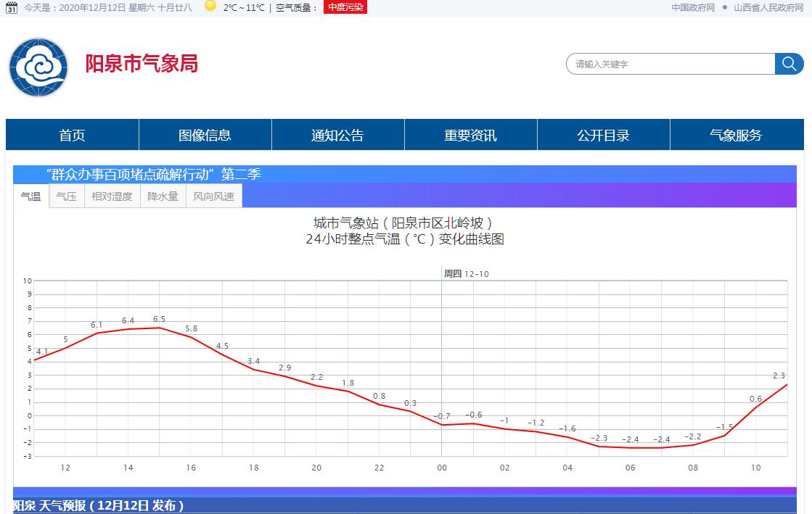
Task: Open the 气象服务 menu item
Action: 736,135
